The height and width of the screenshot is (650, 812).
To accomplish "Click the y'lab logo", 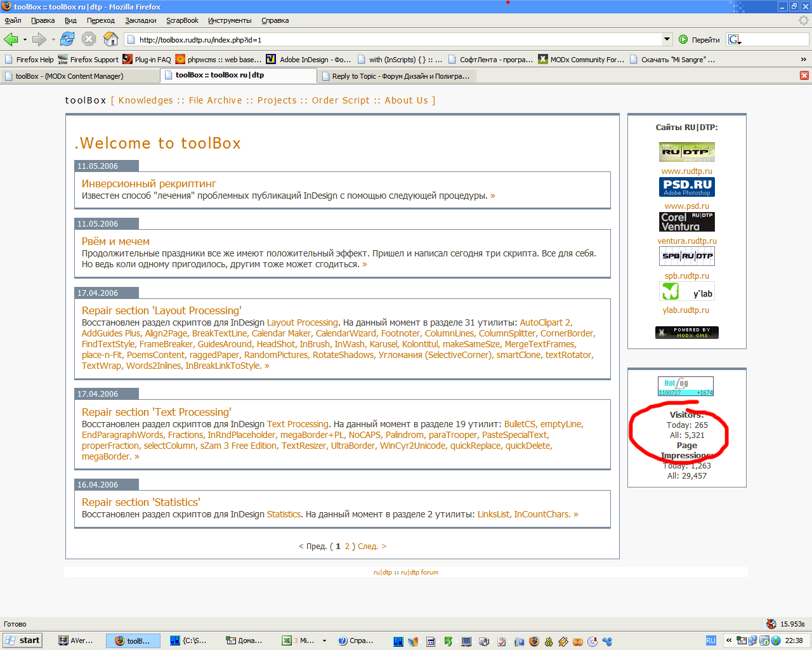I will [687, 291].
